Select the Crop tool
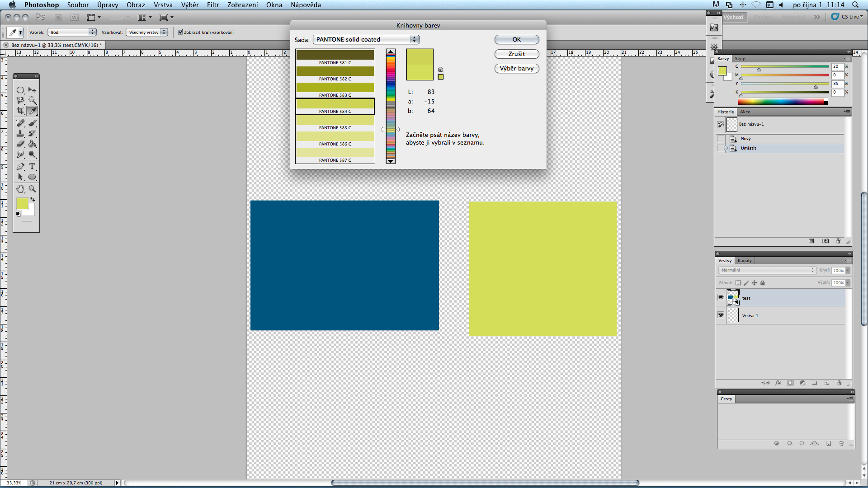The width and height of the screenshot is (868, 488). click(x=20, y=111)
